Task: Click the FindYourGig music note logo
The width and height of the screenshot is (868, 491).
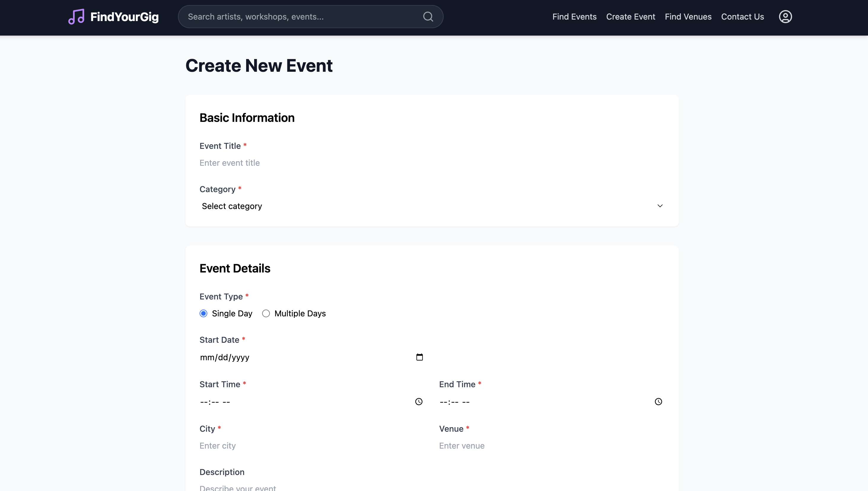Action: 77,17
